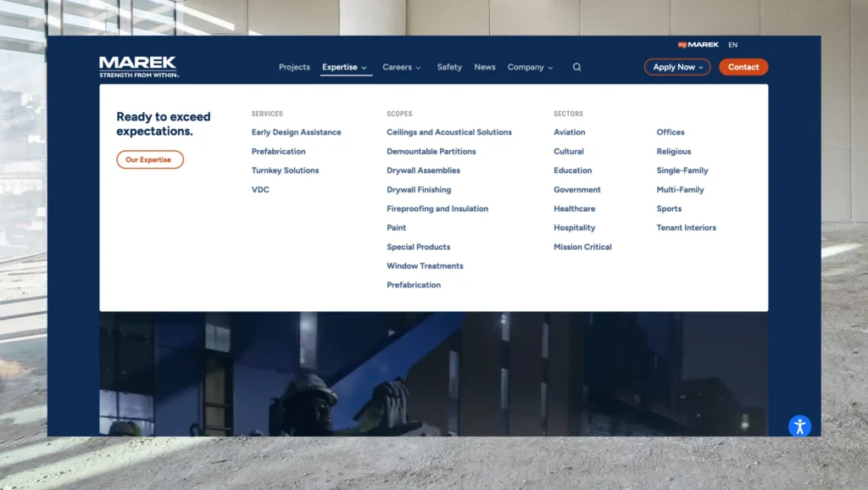Open Early Design Assistance service

[x=296, y=132]
